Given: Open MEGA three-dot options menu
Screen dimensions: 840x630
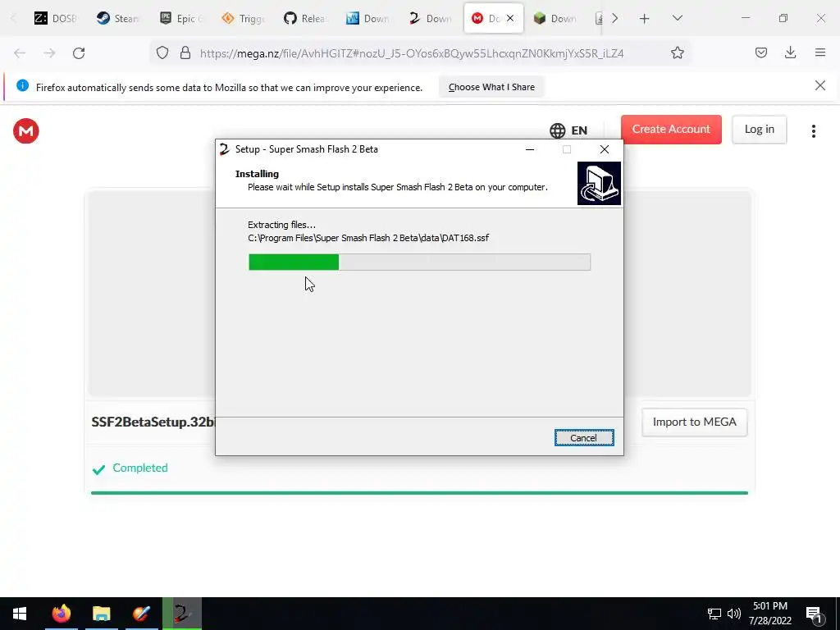Looking at the screenshot, I should [x=813, y=131].
